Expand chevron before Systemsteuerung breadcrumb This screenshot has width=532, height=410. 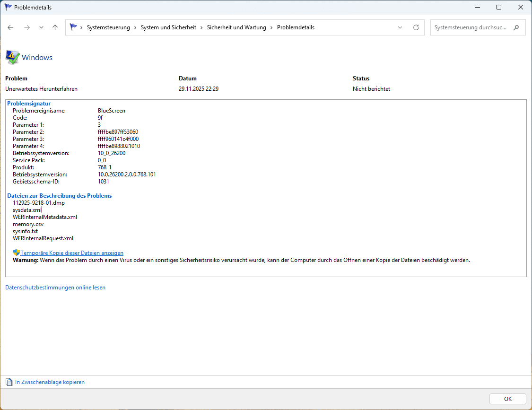pyautogui.click(x=81, y=27)
